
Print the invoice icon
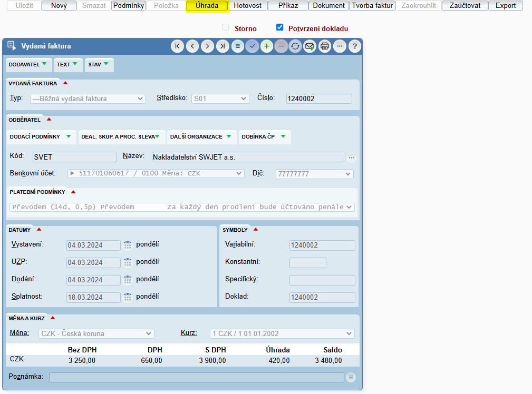[325, 46]
